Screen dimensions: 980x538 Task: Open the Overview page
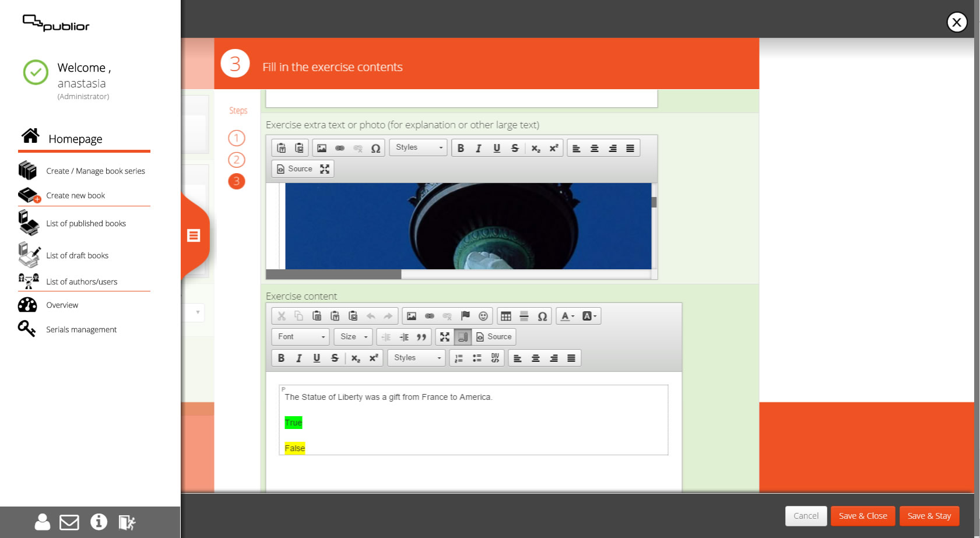tap(62, 305)
